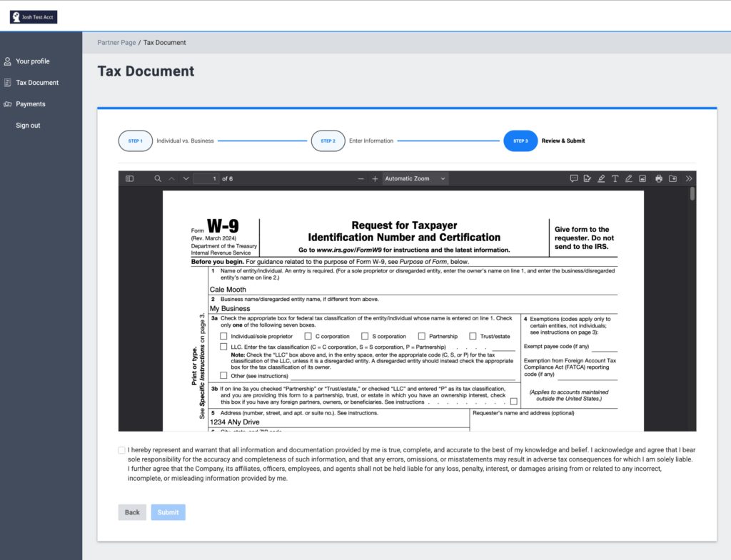The image size is (731, 560).
Task: Open Tax Document in the sidebar
Action: pos(37,83)
